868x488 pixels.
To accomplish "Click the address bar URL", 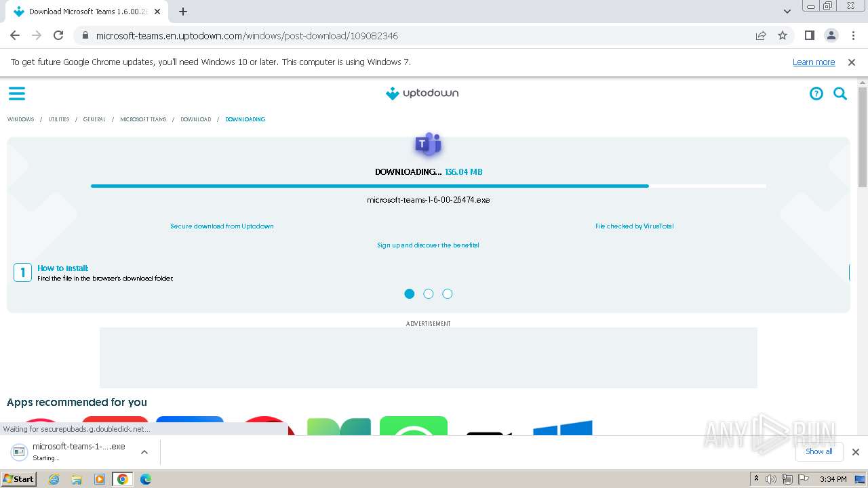I will coord(247,35).
